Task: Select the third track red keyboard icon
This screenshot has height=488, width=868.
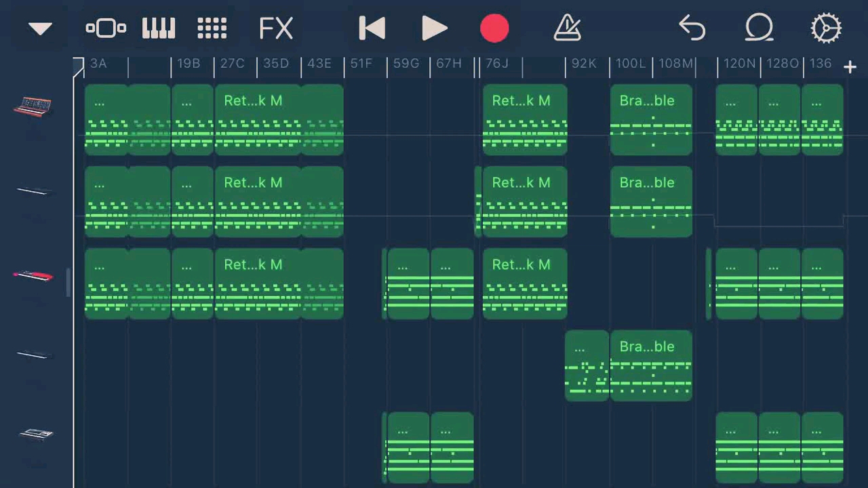Action: pyautogui.click(x=33, y=275)
